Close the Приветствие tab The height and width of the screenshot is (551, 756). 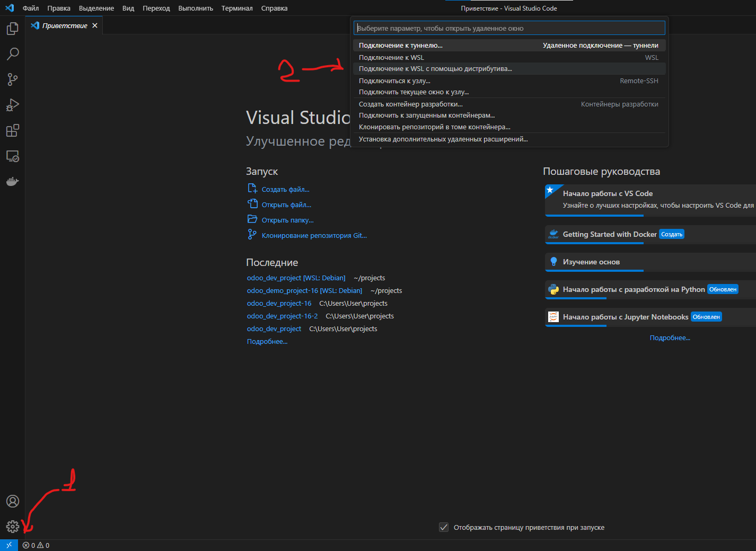tap(95, 25)
